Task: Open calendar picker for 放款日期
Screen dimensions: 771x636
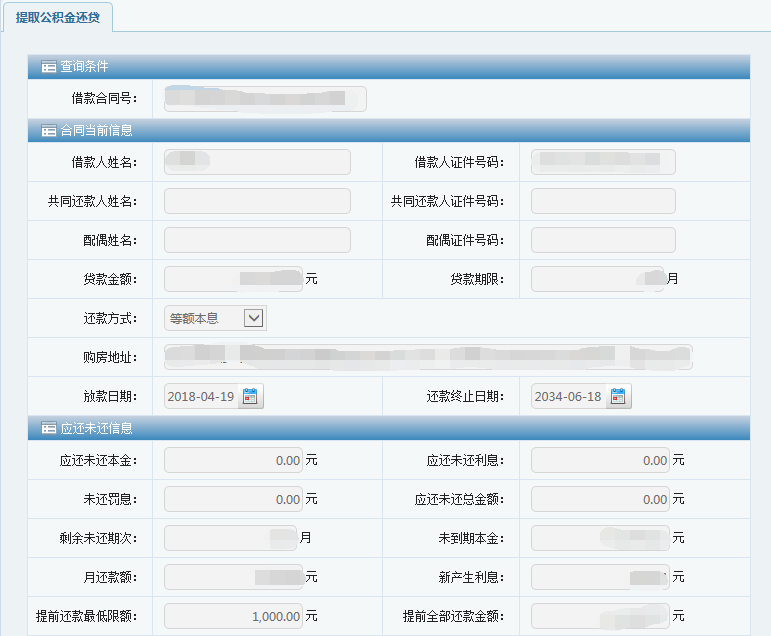Action: point(250,397)
